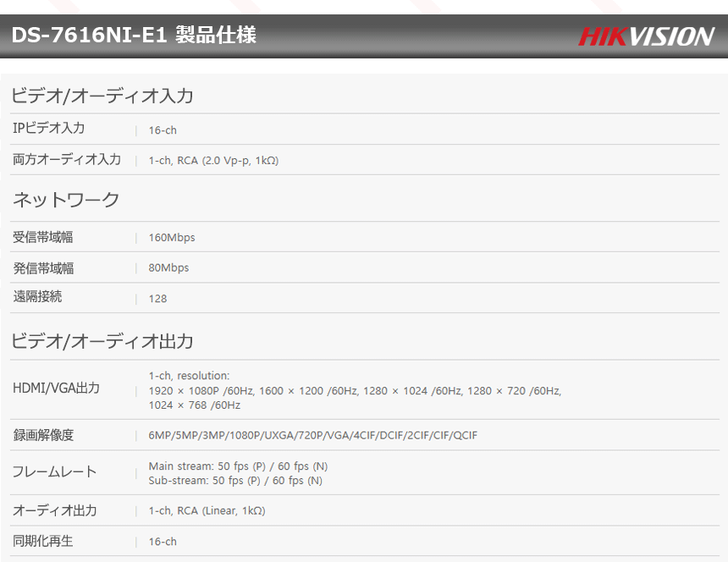Click the Hikvision logo in the header
Viewport: 728px width, 562px height.
coord(646,36)
